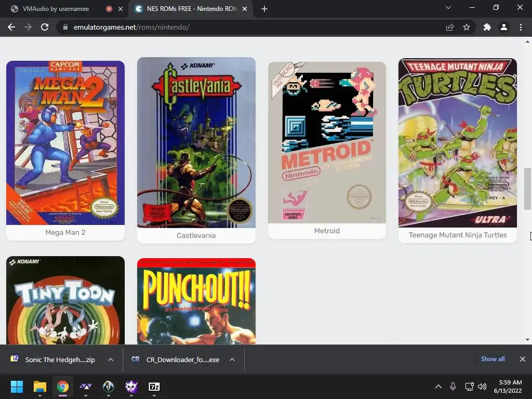532x399 pixels.
Task: Close the VMAudio tab
Action: point(121,9)
